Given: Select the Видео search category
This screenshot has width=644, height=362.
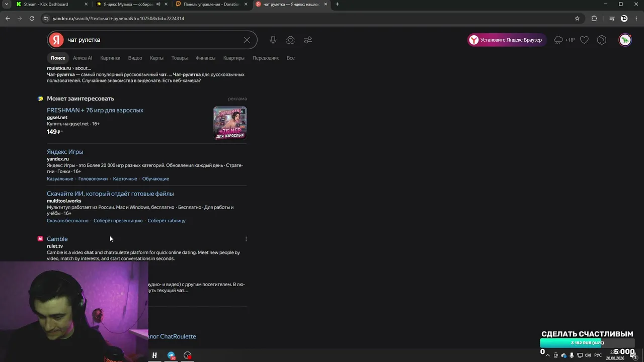Looking at the screenshot, I should [x=135, y=58].
